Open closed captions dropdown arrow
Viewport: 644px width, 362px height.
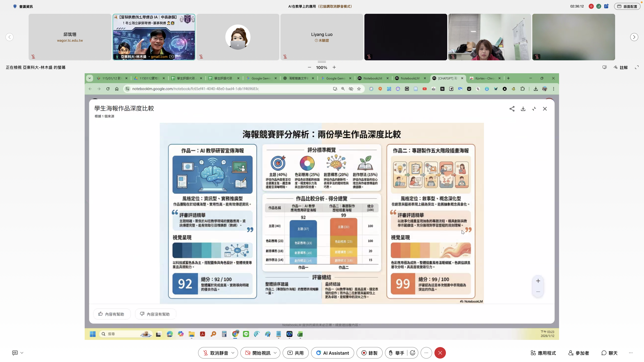pos(22,353)
